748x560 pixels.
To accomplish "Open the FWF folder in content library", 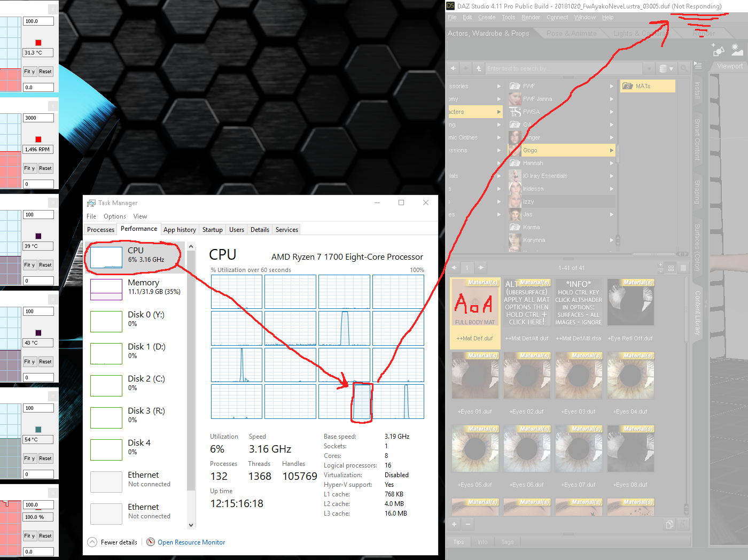I will (562, 86).
